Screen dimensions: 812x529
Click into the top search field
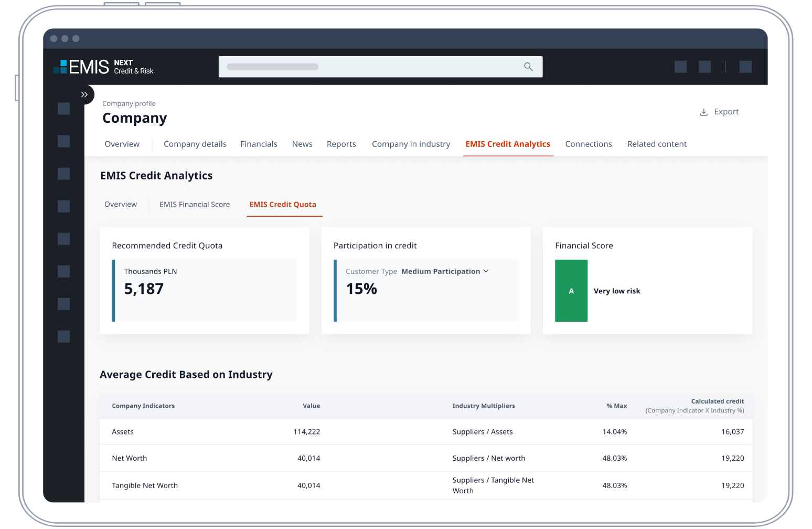click(x=367, y=67)
